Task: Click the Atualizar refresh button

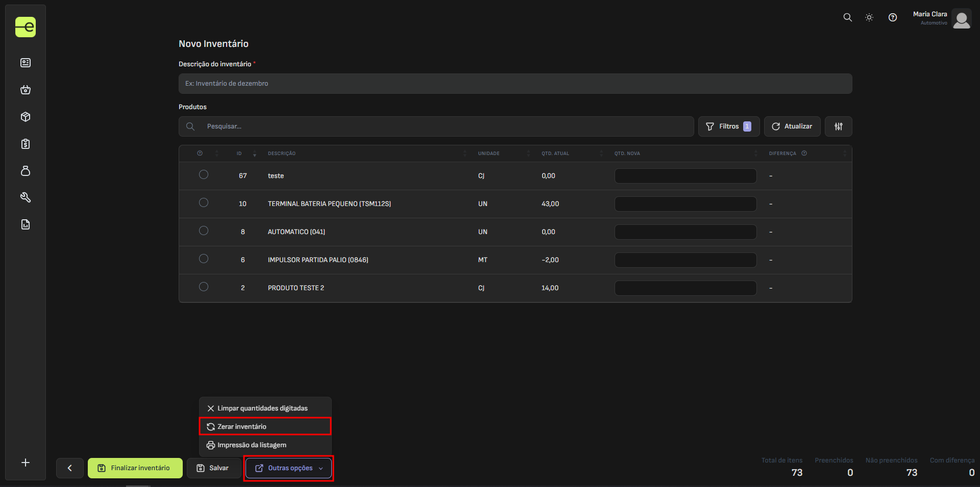Action: (792, 126)
